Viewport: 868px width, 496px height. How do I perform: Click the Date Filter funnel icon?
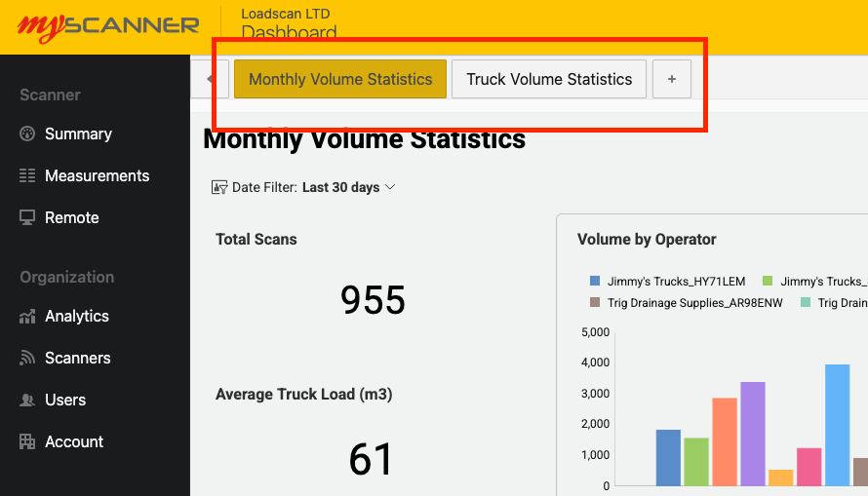tap(219, 187)
